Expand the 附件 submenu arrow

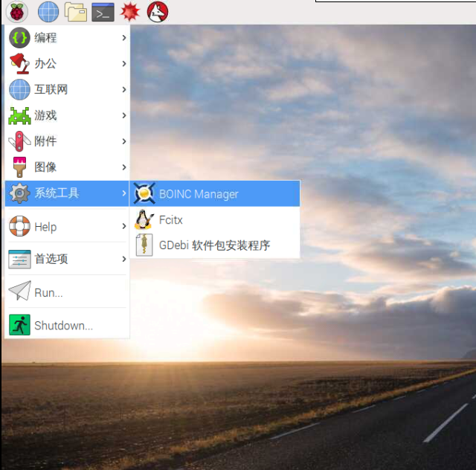click(x=124, y=141)
